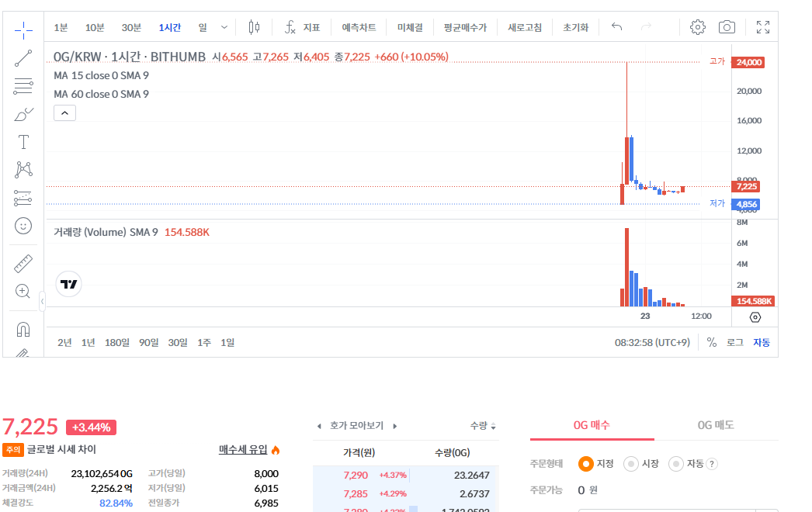Select the MA 15 close indicator legend
The image size is (812, 512).
click(x=102, y=75)
